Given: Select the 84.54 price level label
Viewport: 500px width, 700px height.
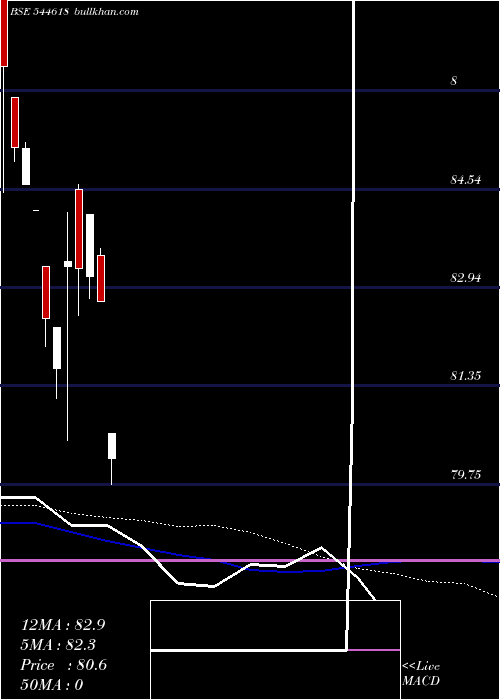Looking at the screenshot, I should point(466,180).
